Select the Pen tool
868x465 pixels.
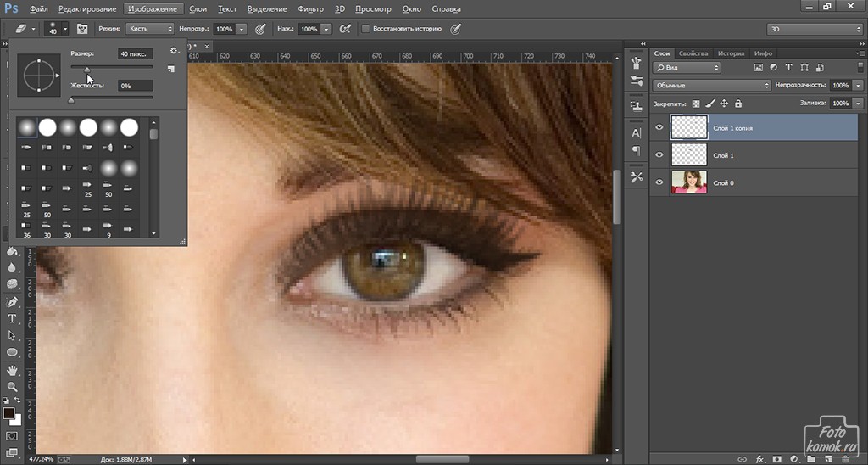click(x=12, y=301)
